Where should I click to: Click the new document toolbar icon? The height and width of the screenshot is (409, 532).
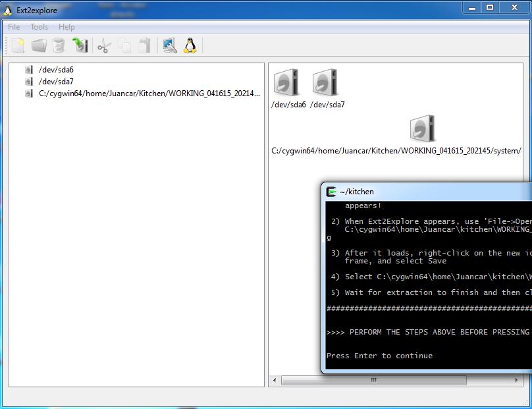click(18, 45)
